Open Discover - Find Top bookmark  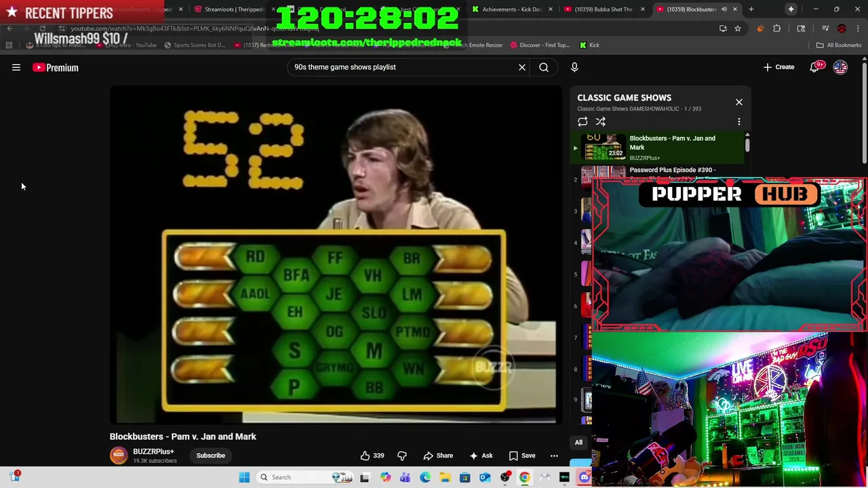[x=540, y=45]
